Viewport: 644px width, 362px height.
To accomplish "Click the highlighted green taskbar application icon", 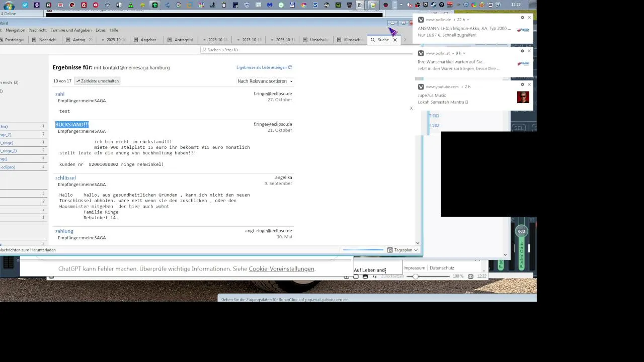I will point(154,5).
